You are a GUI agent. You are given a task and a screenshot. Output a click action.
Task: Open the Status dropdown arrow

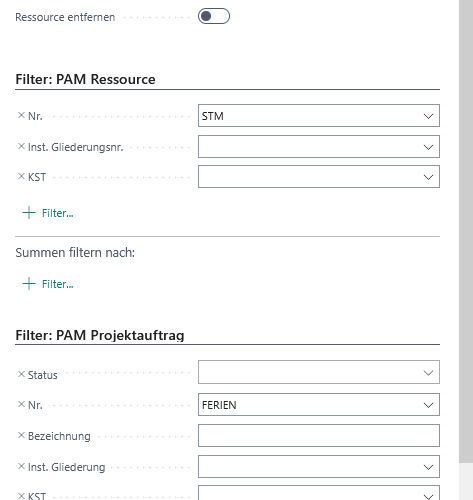428,373
